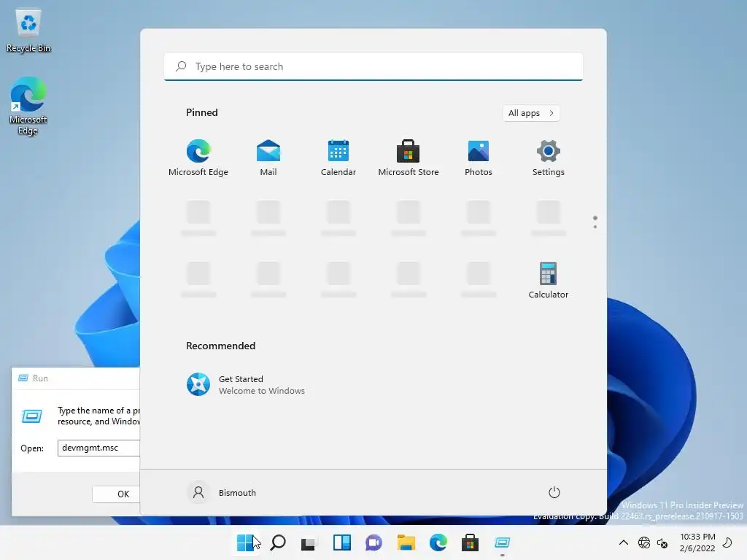Select the Microsoft Edge desktop shortcut
The image size is (747, 560).
click(28, 106)
